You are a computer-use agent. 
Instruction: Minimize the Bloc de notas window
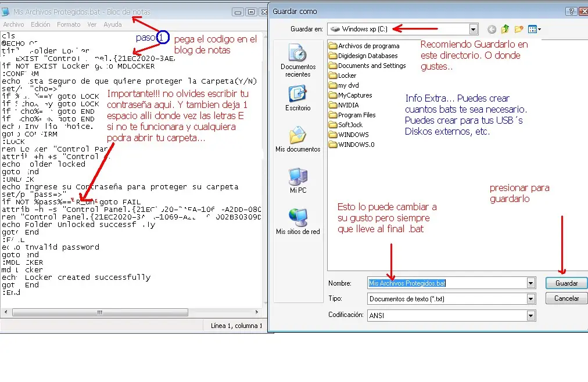[x=238, y=12]
